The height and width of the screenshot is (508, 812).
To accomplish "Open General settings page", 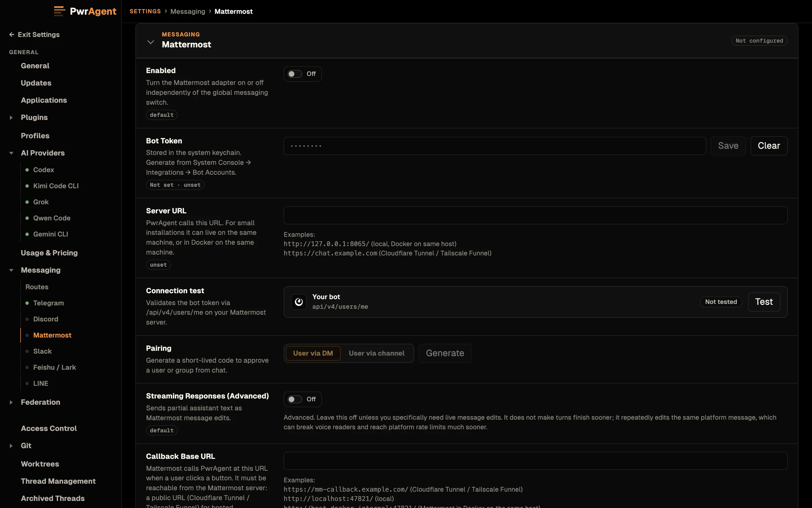I will (35, 66).
